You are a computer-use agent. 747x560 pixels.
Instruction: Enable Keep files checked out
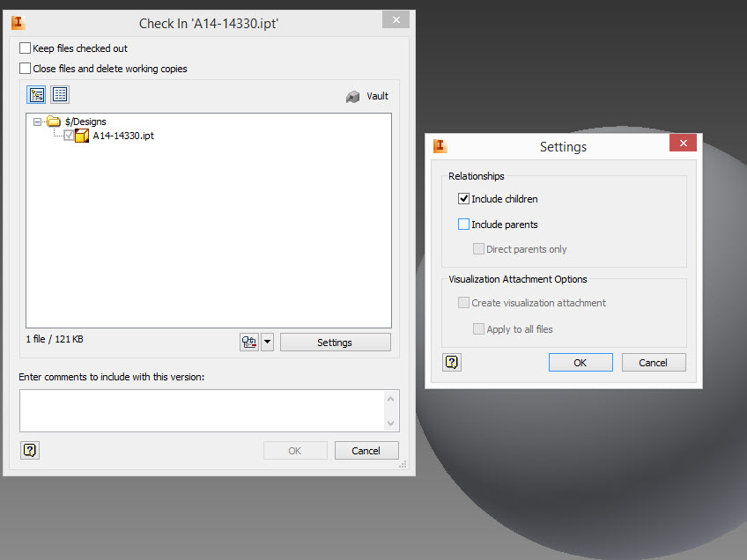[25, 48]
